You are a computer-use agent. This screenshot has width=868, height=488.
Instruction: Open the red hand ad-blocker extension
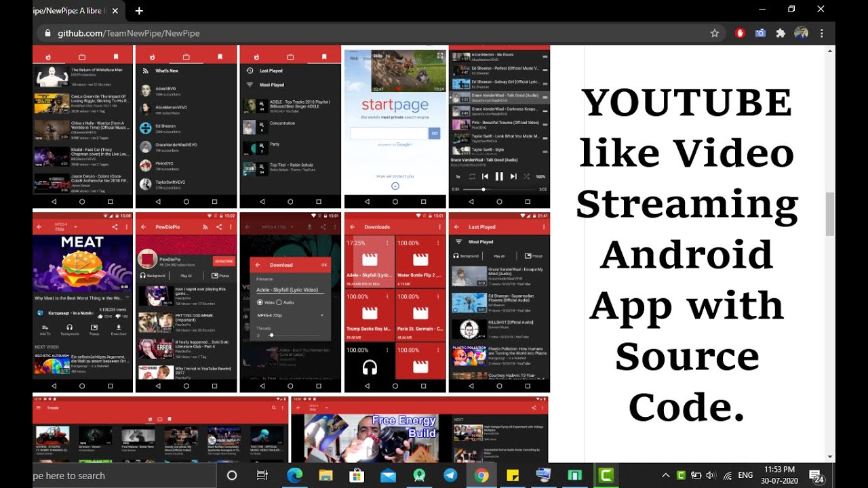click(x=740, y=33)
